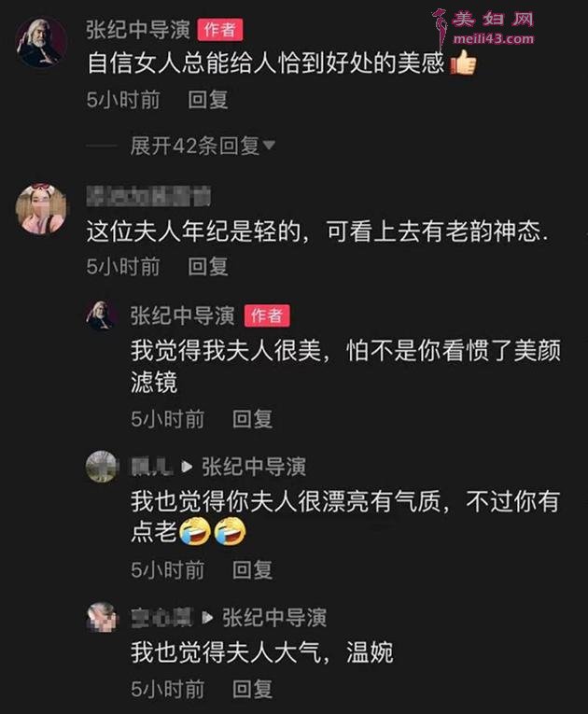Reply to 我也觉得你夫人很漂亮 comment
The image size is (588, 714).
tap(252, 569)
